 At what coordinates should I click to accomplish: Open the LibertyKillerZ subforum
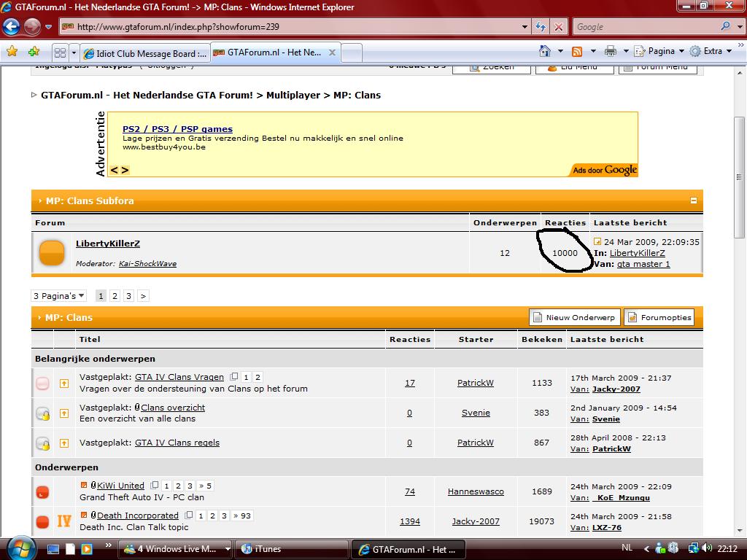pos(108,244)
